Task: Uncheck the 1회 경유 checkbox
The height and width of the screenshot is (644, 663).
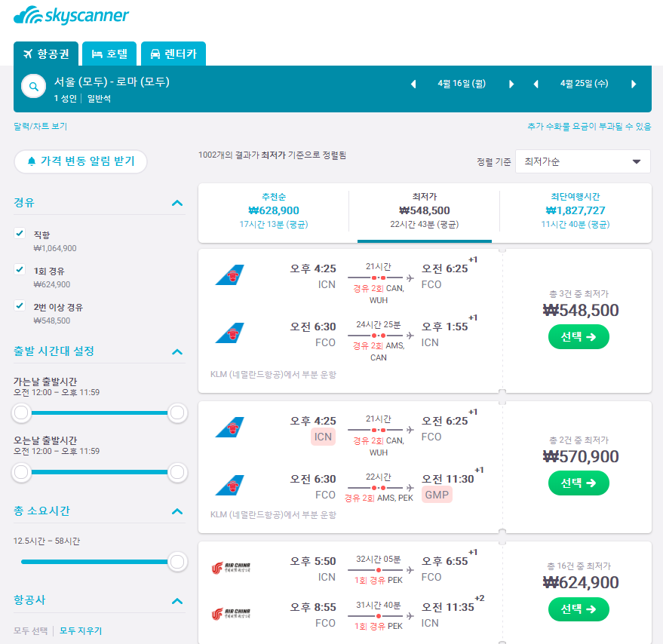Action: 20,270
